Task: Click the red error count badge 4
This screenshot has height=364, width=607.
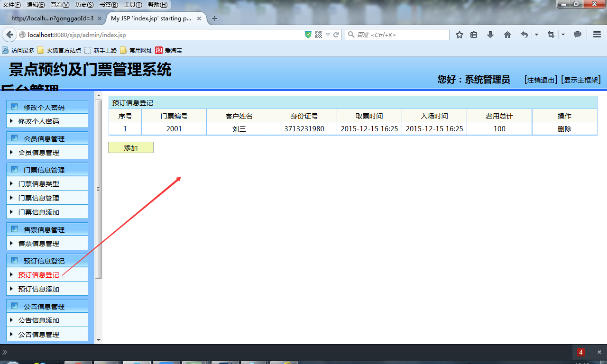Action: pos(581,352)
